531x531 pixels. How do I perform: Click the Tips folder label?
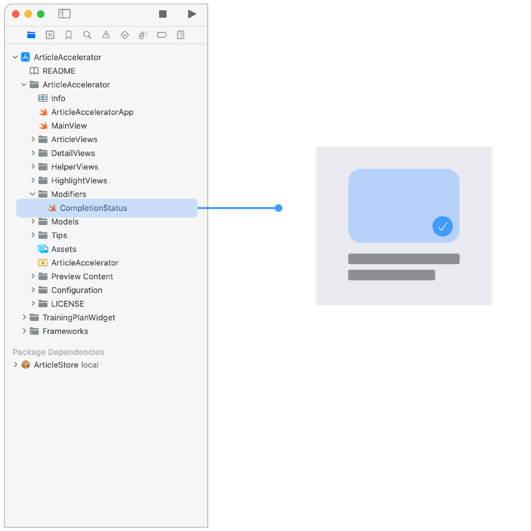pyautogui.click(x=59, y=235)
